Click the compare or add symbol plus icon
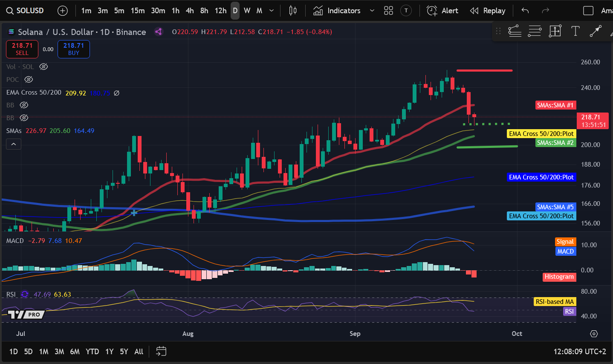This screenshot has width=613, height=364. coord(63,11)
